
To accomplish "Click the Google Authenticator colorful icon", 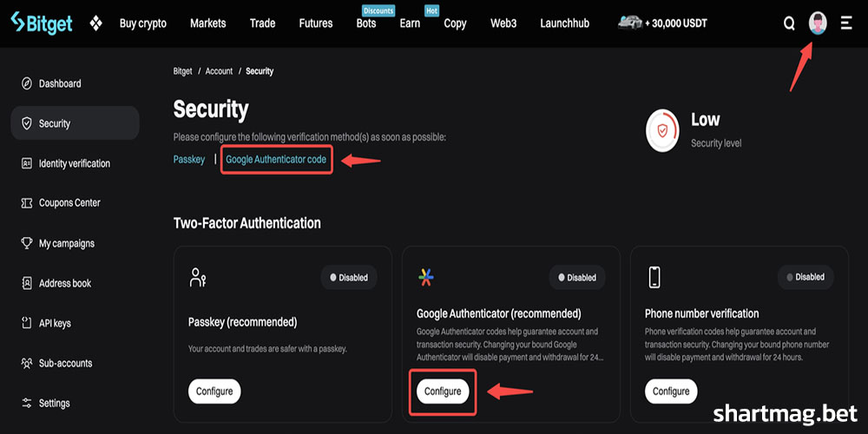I will tap(425, 278).
